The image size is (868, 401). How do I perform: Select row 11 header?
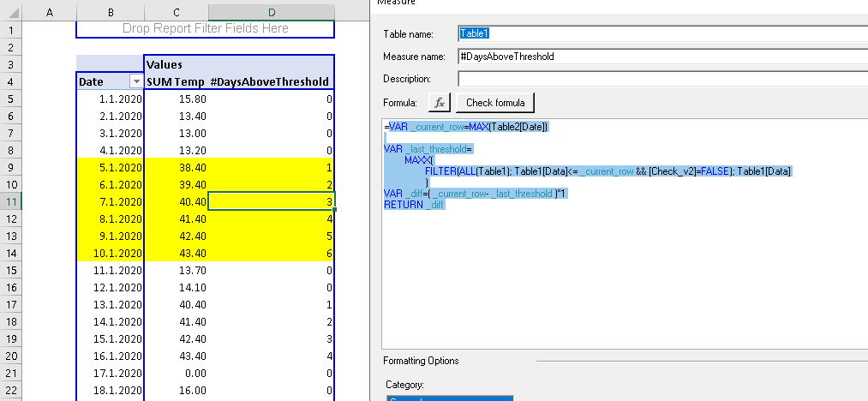[x=10, y=201]
